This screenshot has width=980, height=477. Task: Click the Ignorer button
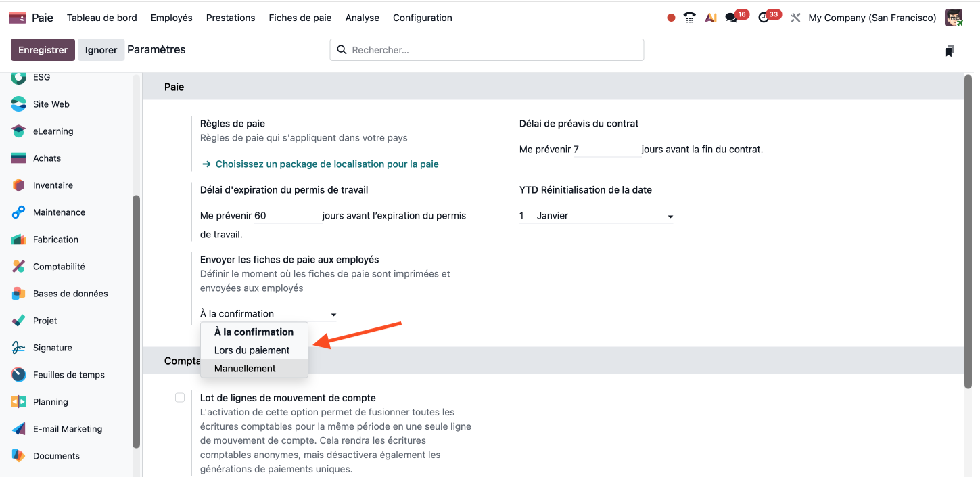(x=101, y=50)
